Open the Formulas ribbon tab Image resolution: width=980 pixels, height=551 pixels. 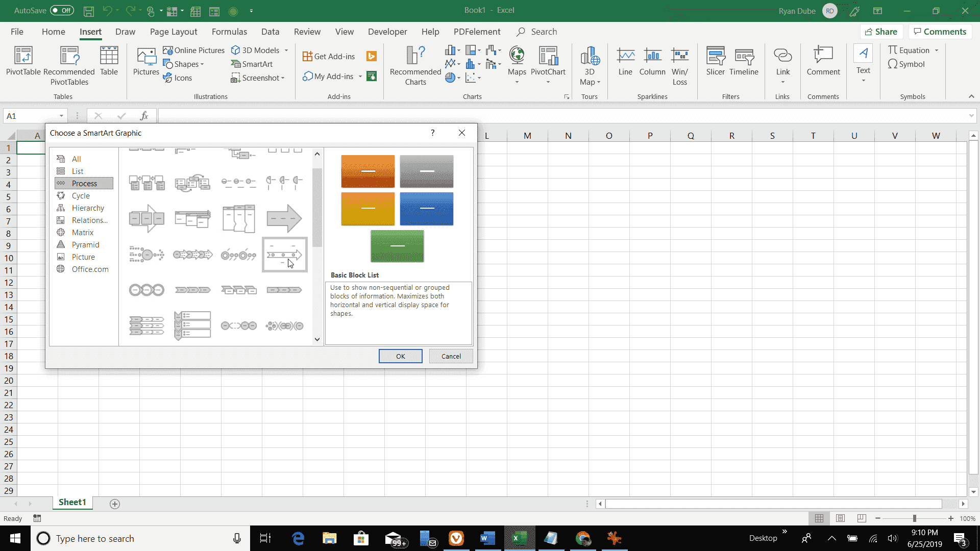click(229, 32)
